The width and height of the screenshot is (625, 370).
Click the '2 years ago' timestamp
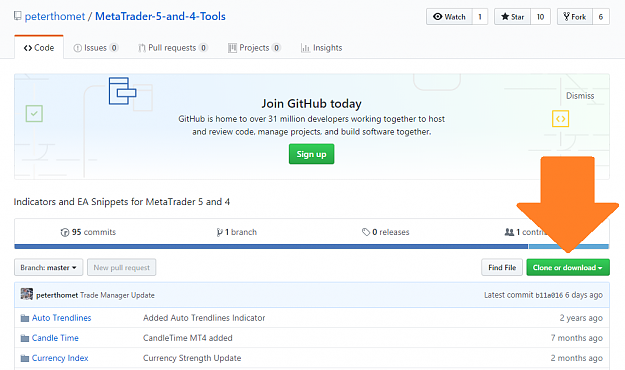[581, 318]
